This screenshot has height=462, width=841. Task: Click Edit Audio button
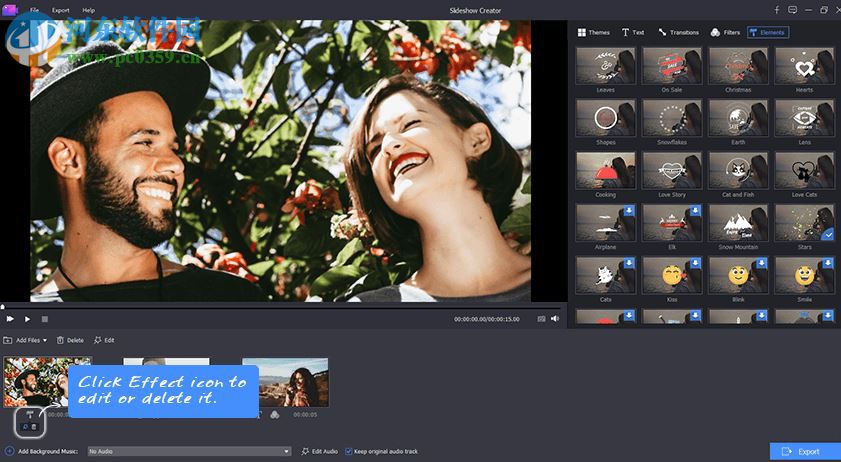320,451
